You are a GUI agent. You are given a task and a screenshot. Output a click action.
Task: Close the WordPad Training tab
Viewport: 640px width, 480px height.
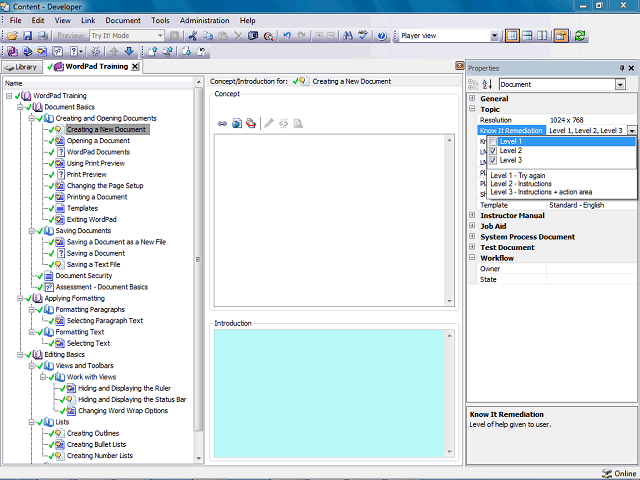(x=135, y=67)
